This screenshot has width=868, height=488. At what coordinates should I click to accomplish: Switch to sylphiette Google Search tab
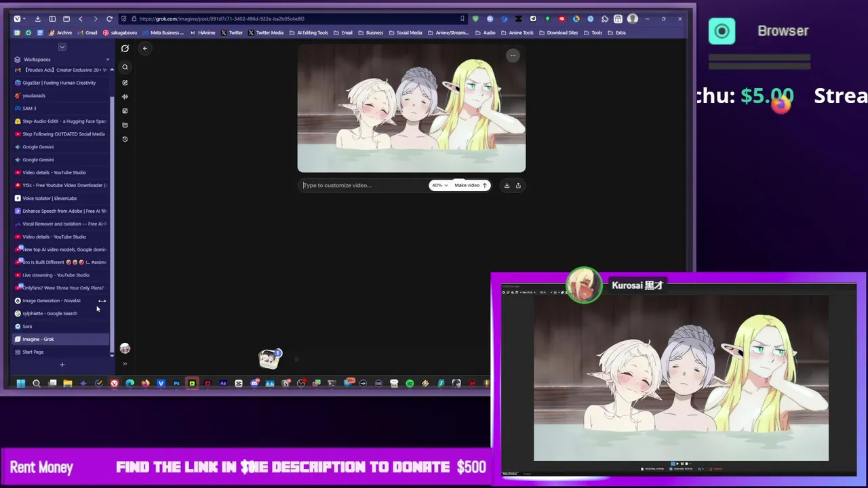[61, 313]
